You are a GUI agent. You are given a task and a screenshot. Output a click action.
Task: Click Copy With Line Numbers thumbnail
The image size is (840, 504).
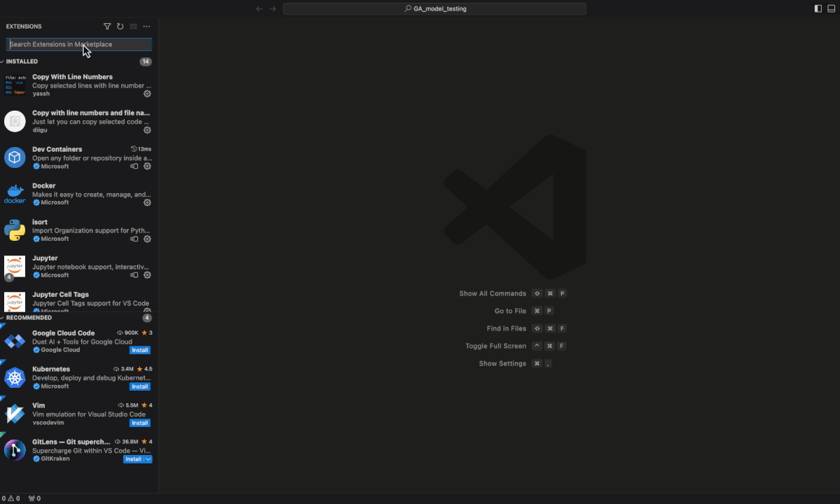[15, 85]
